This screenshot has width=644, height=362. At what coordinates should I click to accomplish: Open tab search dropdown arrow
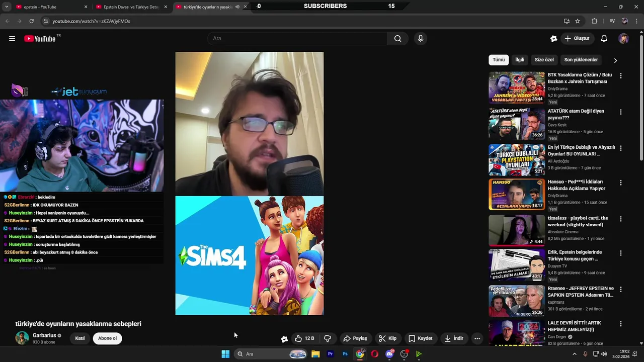tap(7, 7)
